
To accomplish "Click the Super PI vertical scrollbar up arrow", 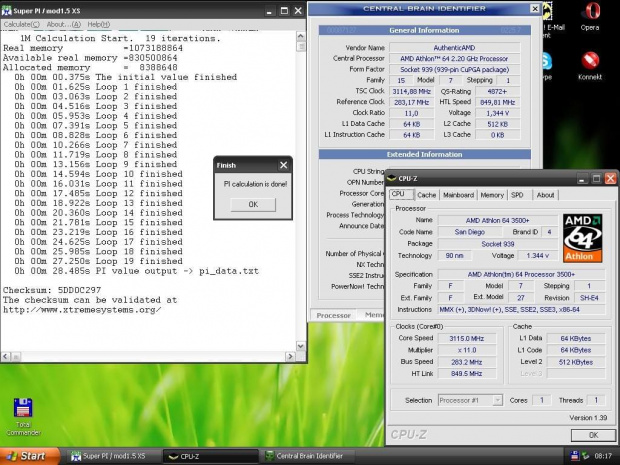I will (301, 36).
